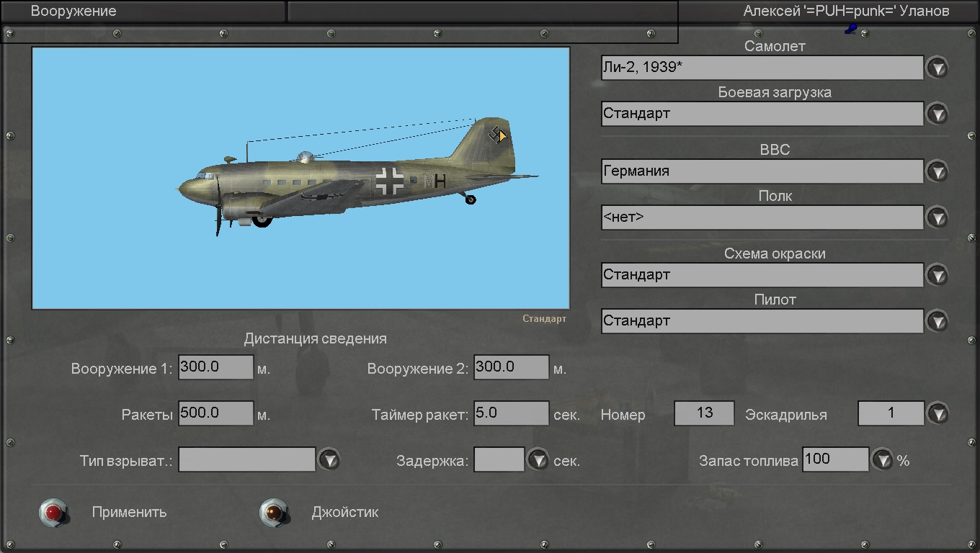The image size is (980, 553).
Task: Open the Задержка delay dropdown arrow
Action: (538, 459)
